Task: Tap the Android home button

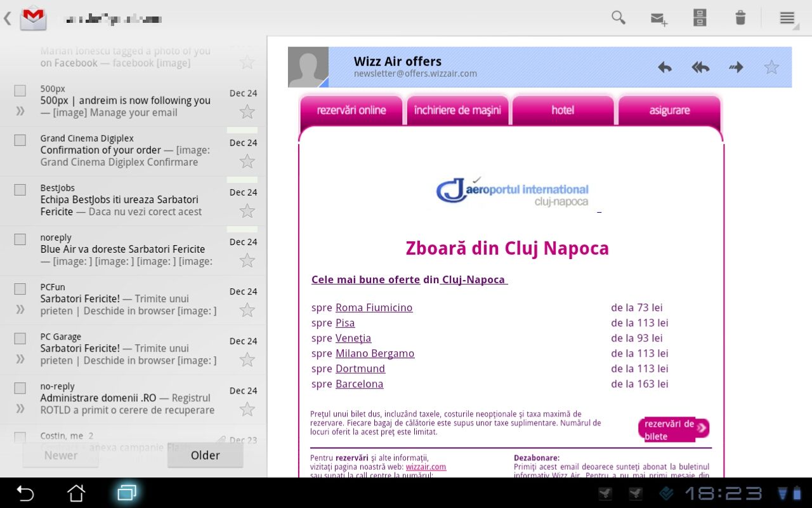Action: [76, 493]
